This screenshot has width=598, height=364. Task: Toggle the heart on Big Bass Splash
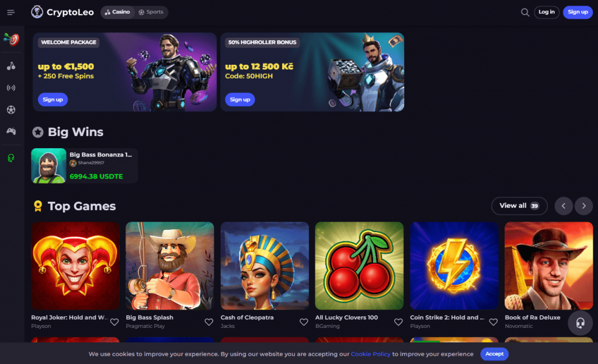coord(208,322)
